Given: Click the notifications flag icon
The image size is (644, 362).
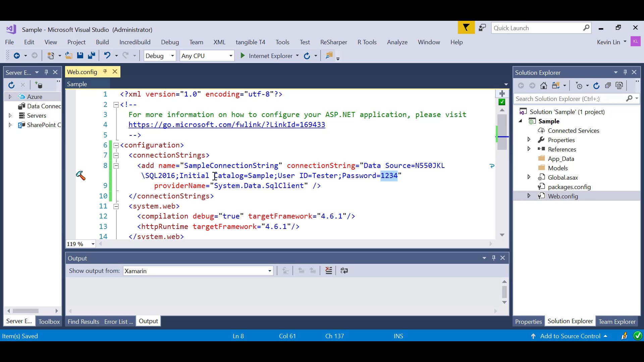Looking at the screenshot, I should 466,28.
